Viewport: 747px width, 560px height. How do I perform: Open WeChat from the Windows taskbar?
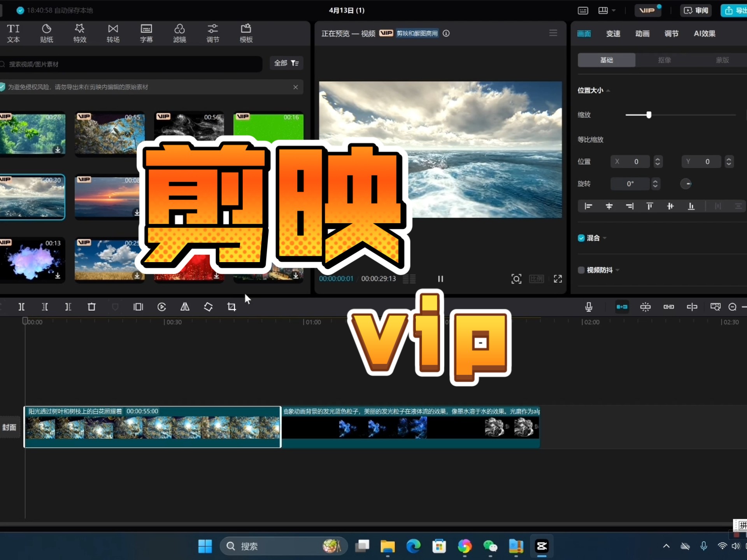click(490, 546)
